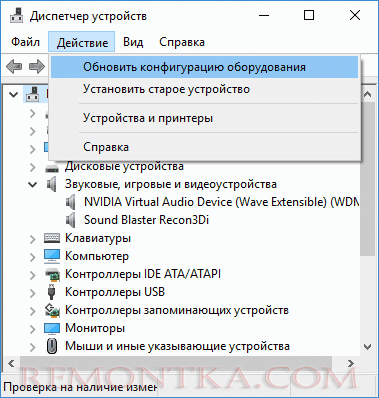The width and height of the screenshot is (379, 398).
Task: Open the Справка menu in menu bar
Action: pyautogui.click(x=182, y=42)
